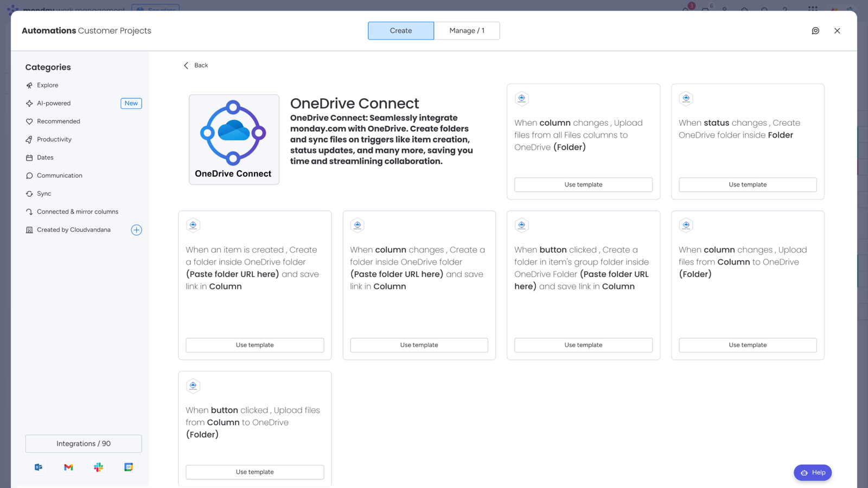868x488 pixels.
Task: Use template for button clicked upload files
Action: [x=255, y=472]
